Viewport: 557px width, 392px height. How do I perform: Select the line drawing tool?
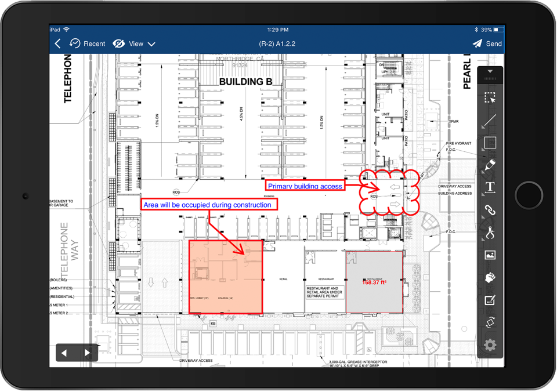pos(490,120)
